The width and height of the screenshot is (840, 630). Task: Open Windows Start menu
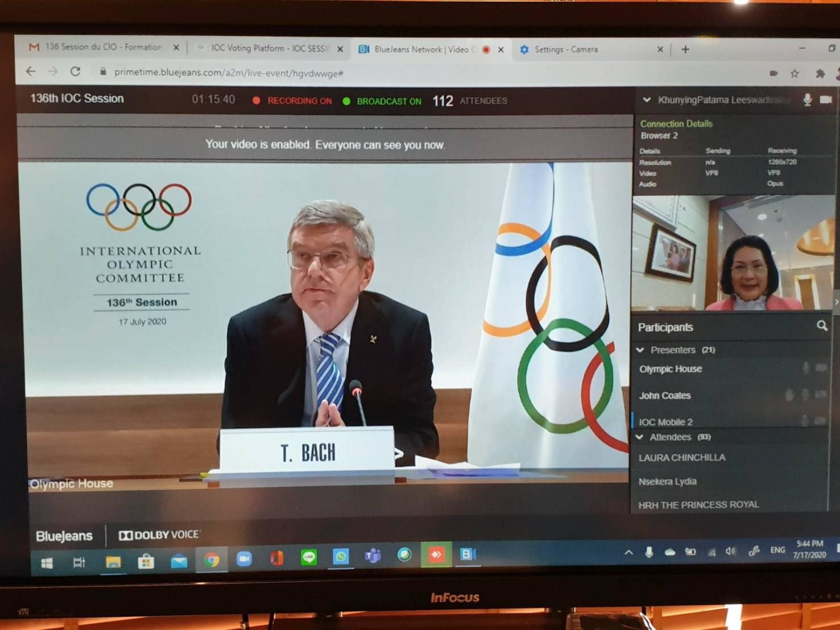click(x=47, y=562)
